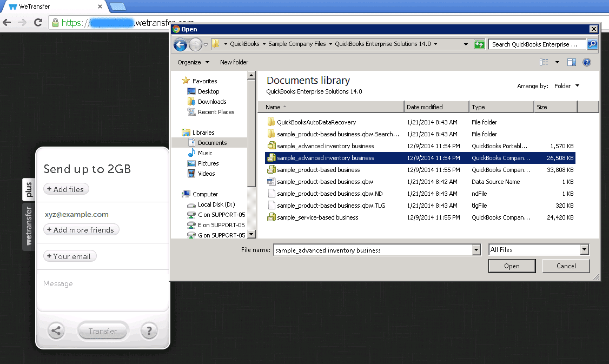
Task: Click the Message input field
Action: pos(81,283)
